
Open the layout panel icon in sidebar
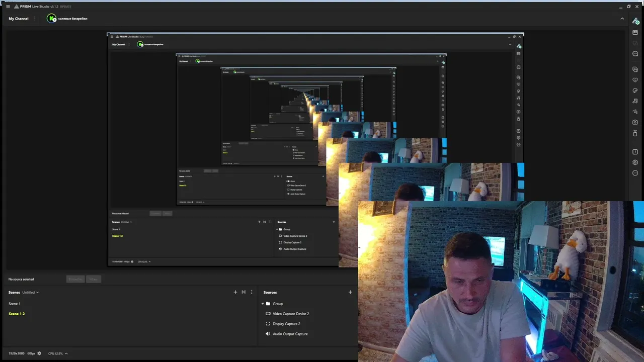(635, 33)
